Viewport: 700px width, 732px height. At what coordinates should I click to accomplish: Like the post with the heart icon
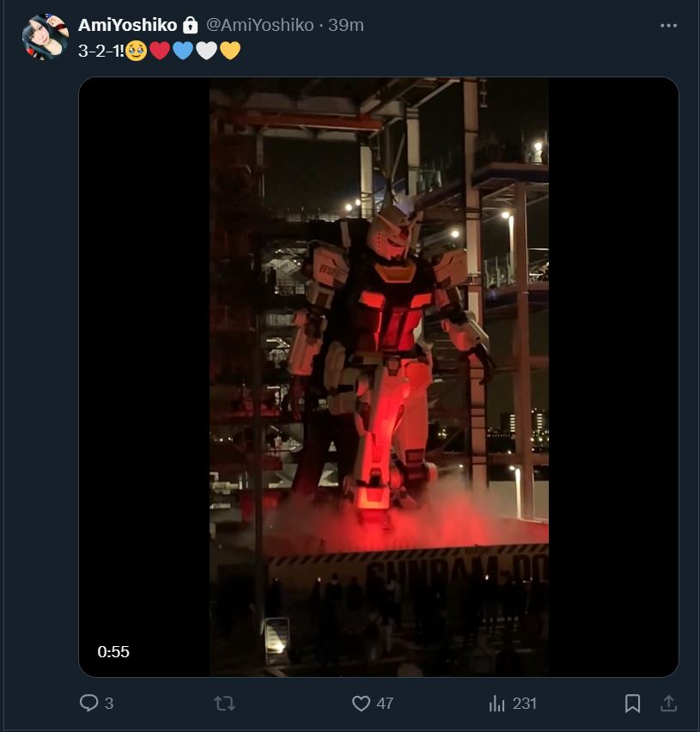click(361, 703)
